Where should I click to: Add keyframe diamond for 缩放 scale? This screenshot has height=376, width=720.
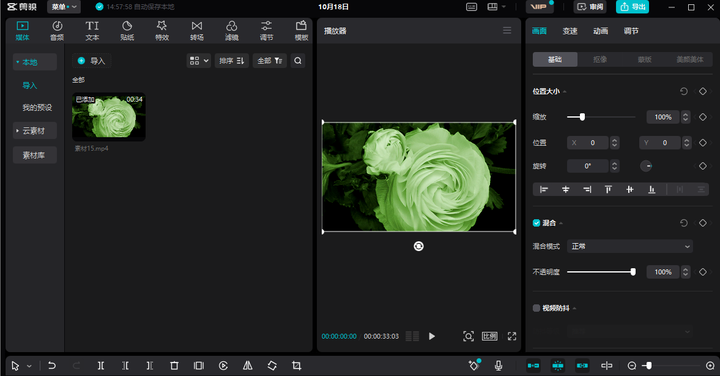point(703,117)
